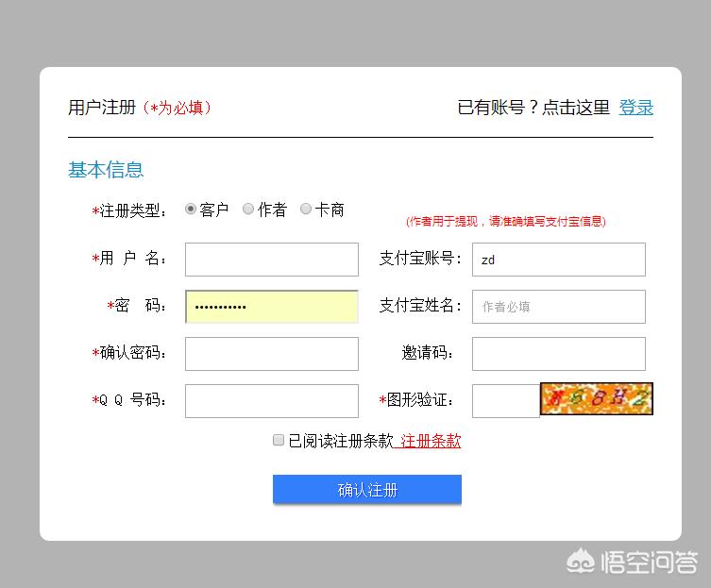The width and height of the screenshot is (711, 588).
Task: Refresh the orange captcha image
Action: click(x=597, y=398)
